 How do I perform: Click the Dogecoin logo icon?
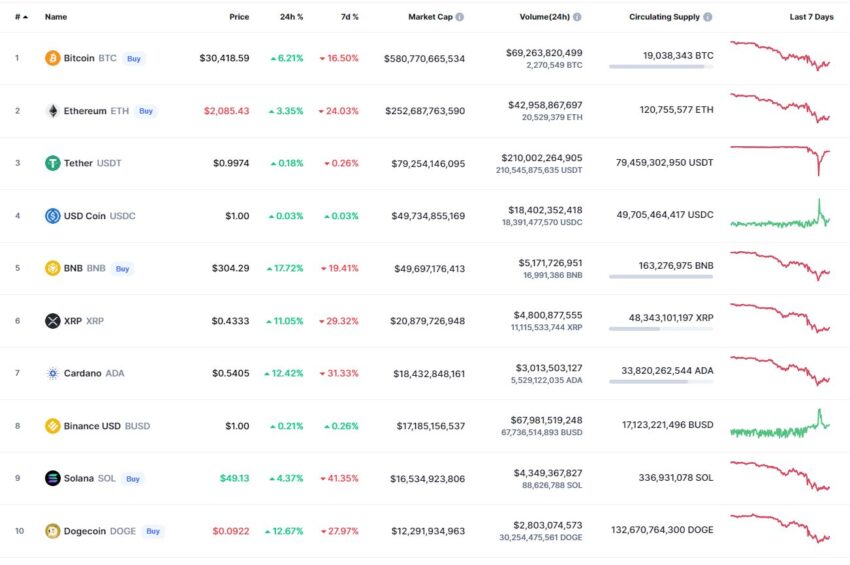53,531
